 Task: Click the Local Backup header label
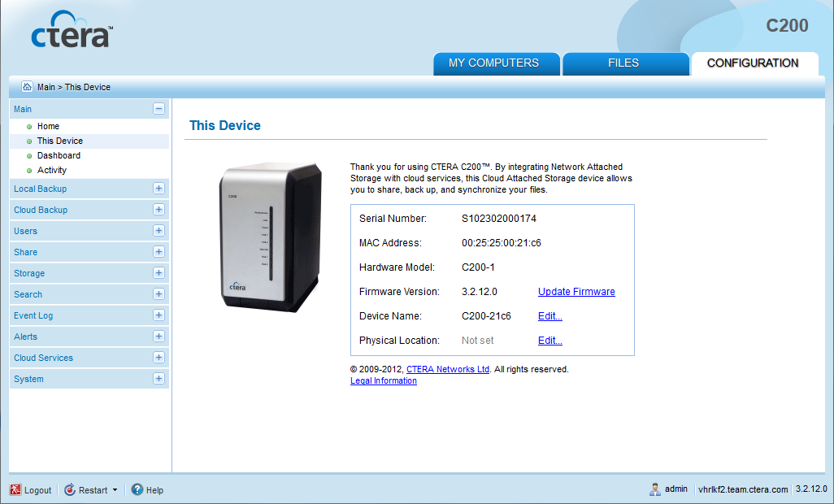point(41,189)
